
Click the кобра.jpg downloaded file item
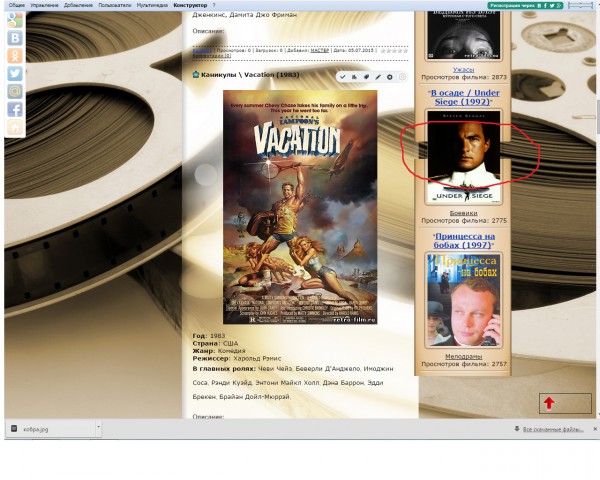50,429
